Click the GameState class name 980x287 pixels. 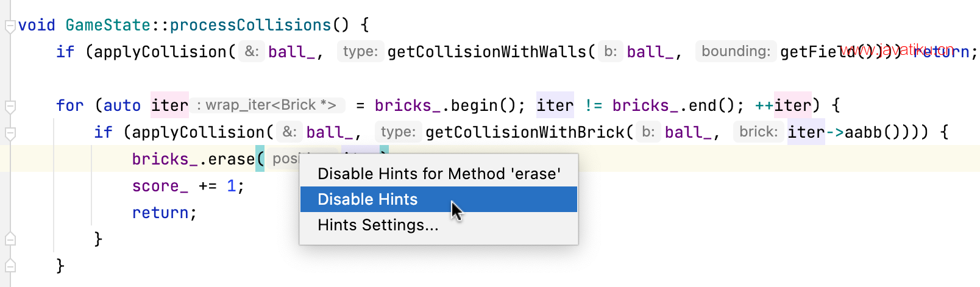pos(108,25)
